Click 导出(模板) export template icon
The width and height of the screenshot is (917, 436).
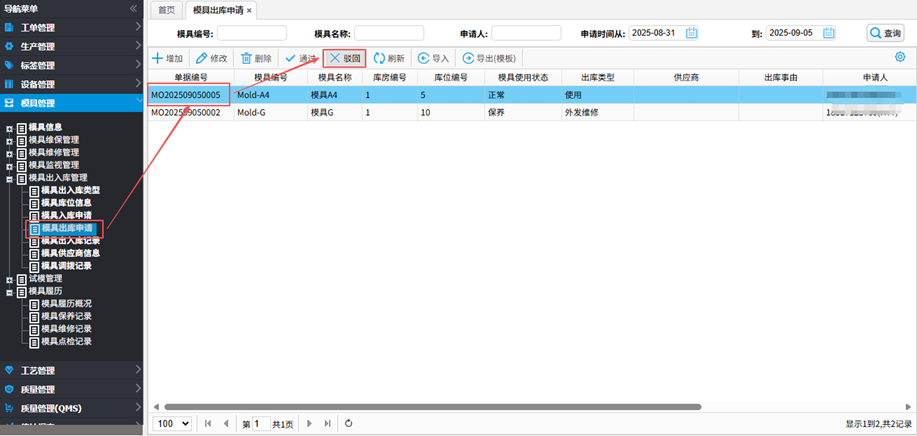click(x=468, y=59)
